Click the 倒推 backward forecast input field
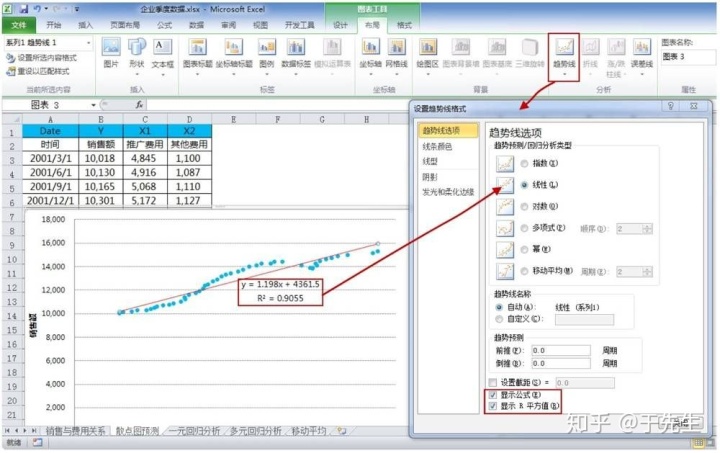Image resolution: width=720 pixels, height=453 pixels. point(561,364)
